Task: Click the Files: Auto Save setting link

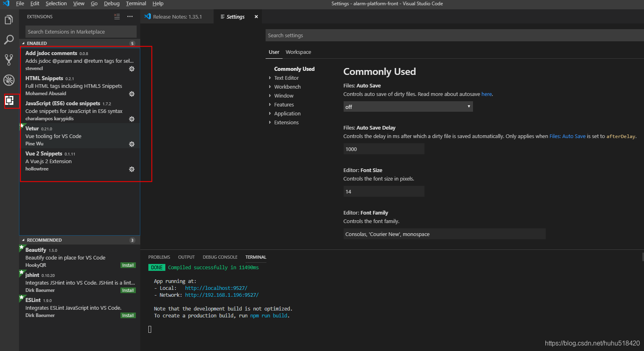Action: tap(567, 136)
